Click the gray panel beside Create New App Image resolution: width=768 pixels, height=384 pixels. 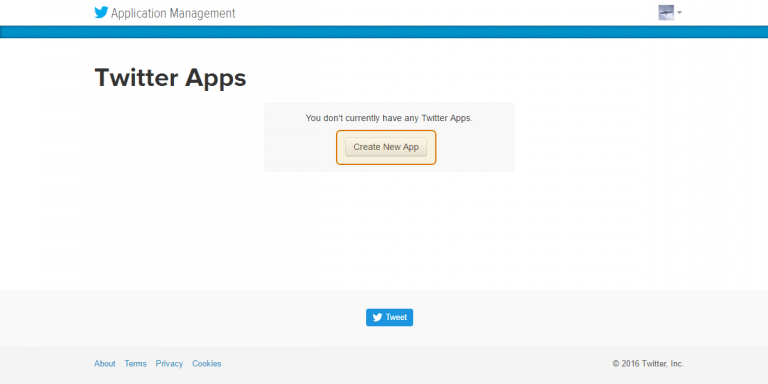[475, 147]
